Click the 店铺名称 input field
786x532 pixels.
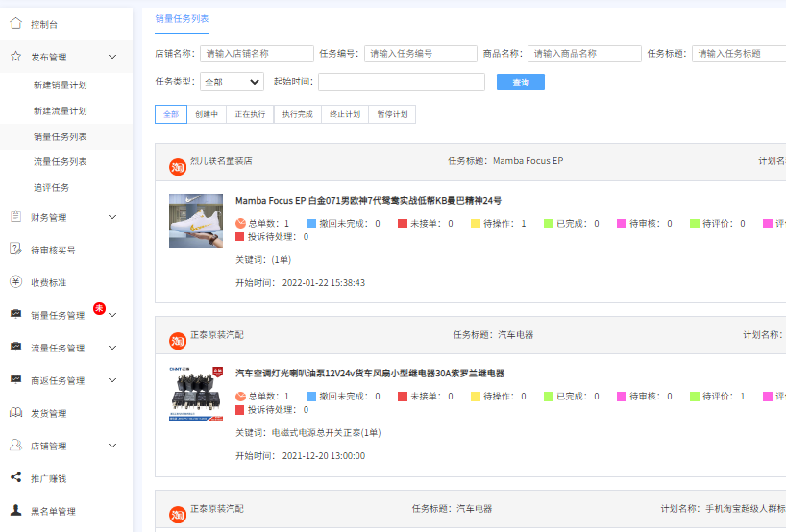257,54
